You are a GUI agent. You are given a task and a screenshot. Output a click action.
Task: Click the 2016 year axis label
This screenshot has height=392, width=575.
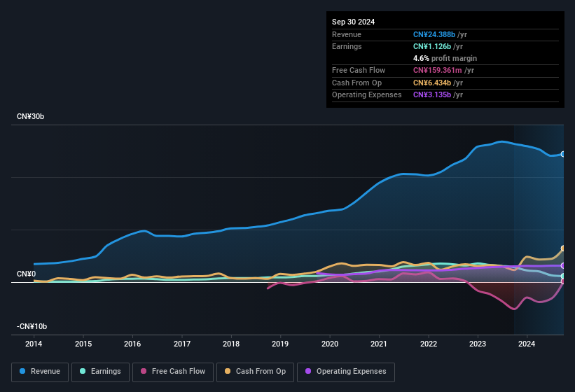132,344
